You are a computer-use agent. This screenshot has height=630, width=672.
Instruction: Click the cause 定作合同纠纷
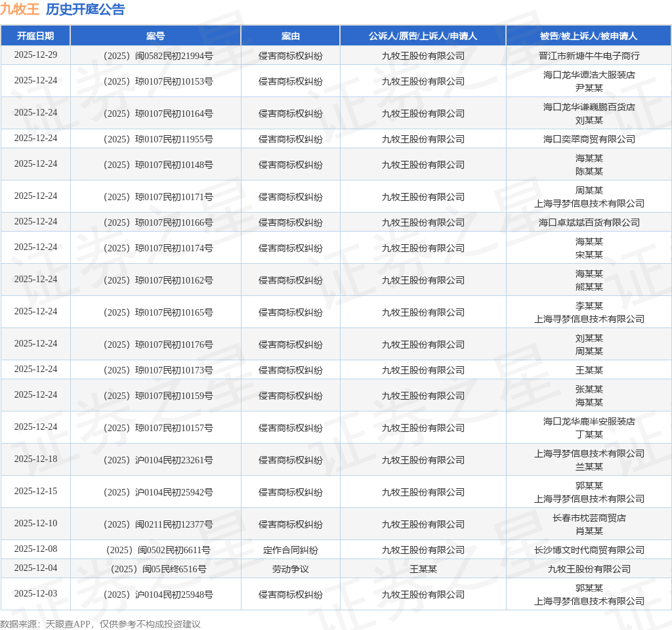point(291,551)
